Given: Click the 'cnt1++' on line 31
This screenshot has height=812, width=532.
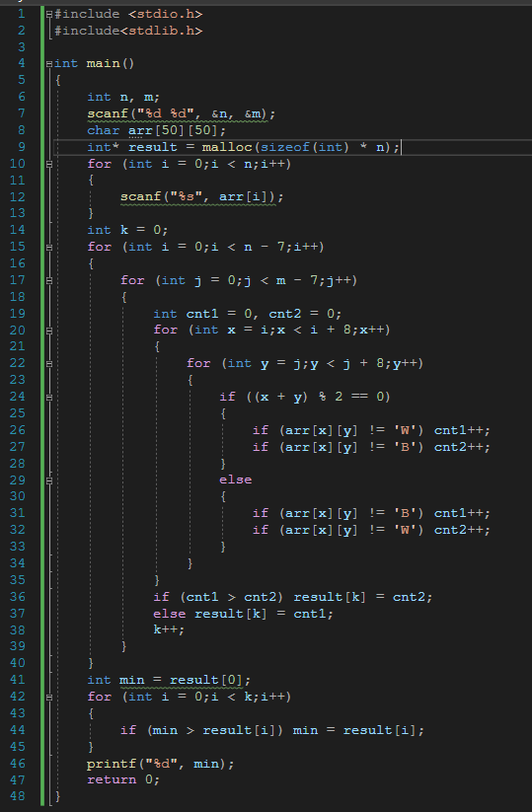Looking at the screenshot, I should coord(458,513).
